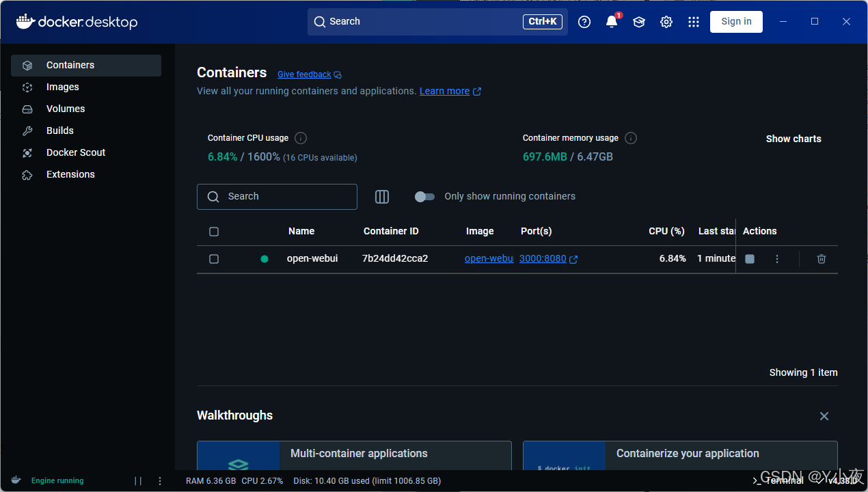
Task: Open Settings gear icon
Action: [x=666, y=22]
